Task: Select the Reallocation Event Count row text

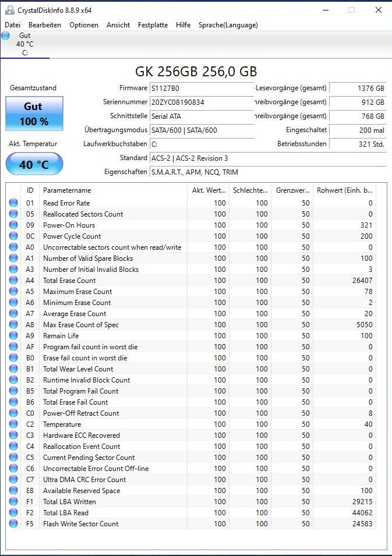Action: coord(82,447)
